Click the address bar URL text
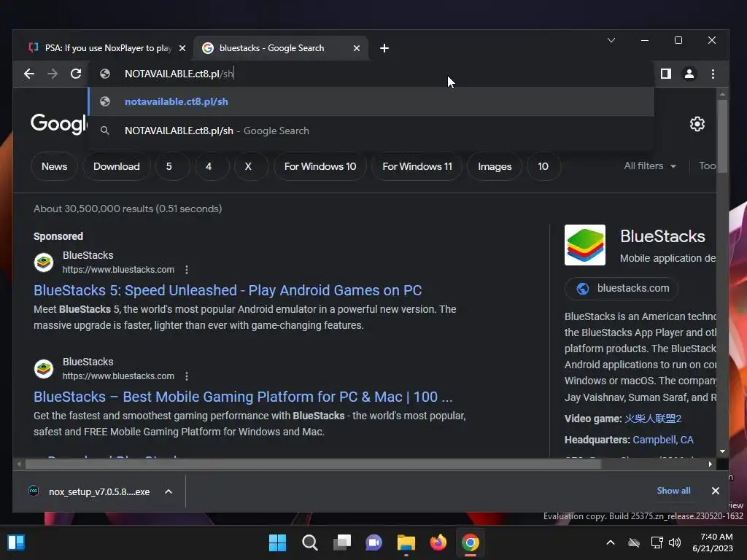Image resolution: width=747 pixels, height=560 pixels. [x=179, y=74]
